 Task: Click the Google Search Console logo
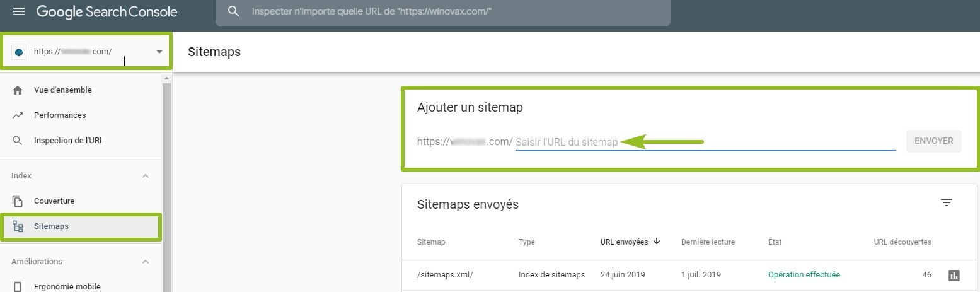[107, 12]
